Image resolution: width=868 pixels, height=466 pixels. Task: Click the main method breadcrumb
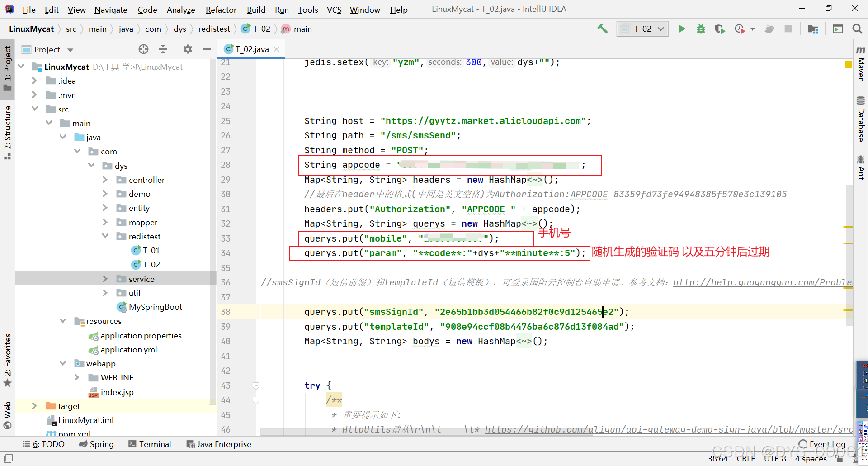pos(297,29)
